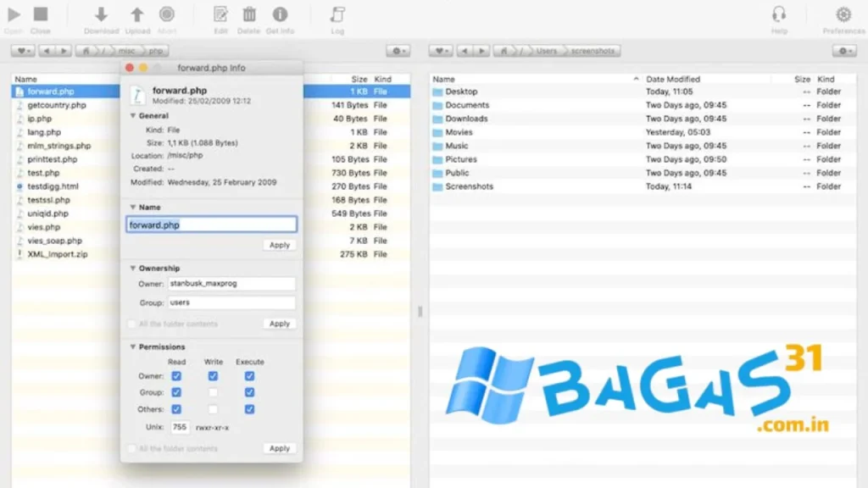Click Apply in Ownership section
This screenshot has width=868, height=488.
[280, 324]
